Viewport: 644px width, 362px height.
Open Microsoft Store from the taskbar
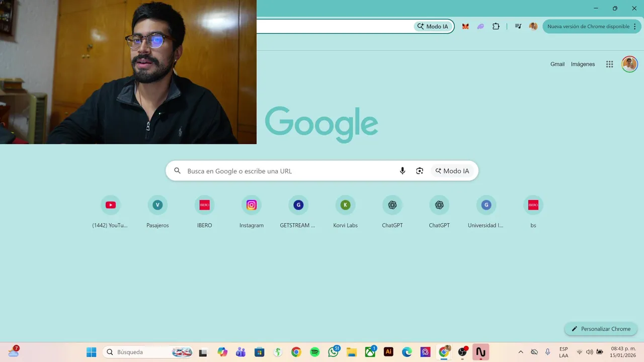tap(259, 352)
